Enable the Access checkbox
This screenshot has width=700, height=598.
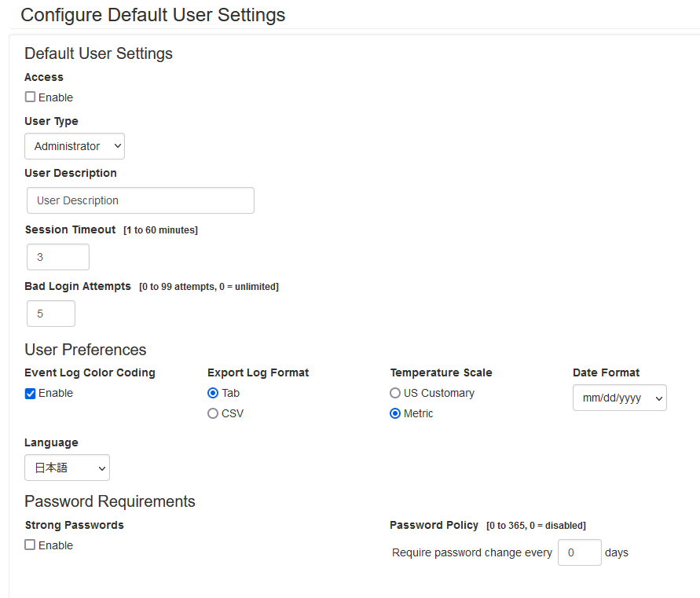coord(30,97)
